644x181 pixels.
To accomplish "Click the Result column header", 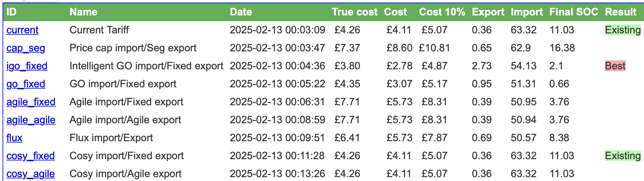I will (621, 12).
